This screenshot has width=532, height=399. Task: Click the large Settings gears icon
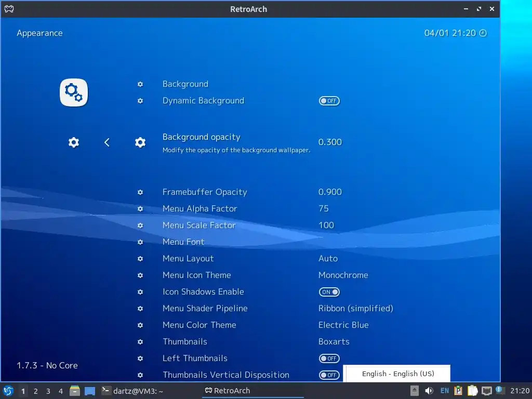[74, 92]
